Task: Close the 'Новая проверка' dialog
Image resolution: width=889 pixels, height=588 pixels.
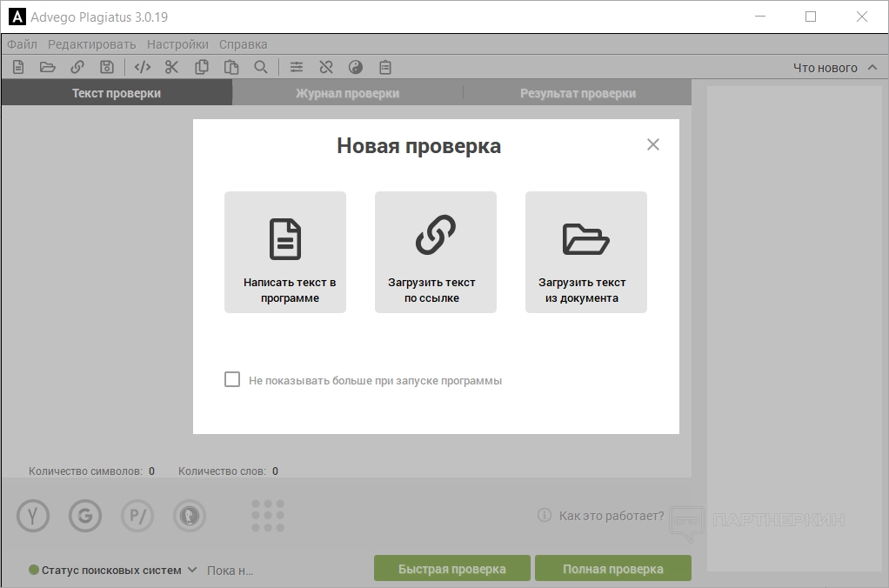Action: [653, 144]
